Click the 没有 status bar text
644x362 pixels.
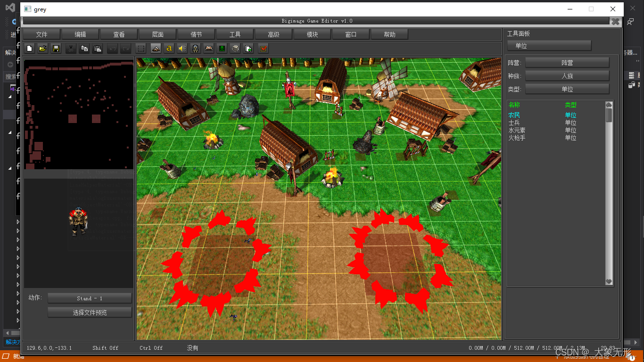tap(192, 348)
